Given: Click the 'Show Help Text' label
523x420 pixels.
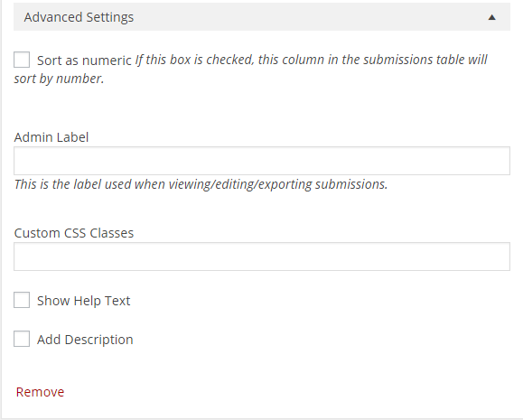Looking at the screenshot, I should click(x=83, y=301).
